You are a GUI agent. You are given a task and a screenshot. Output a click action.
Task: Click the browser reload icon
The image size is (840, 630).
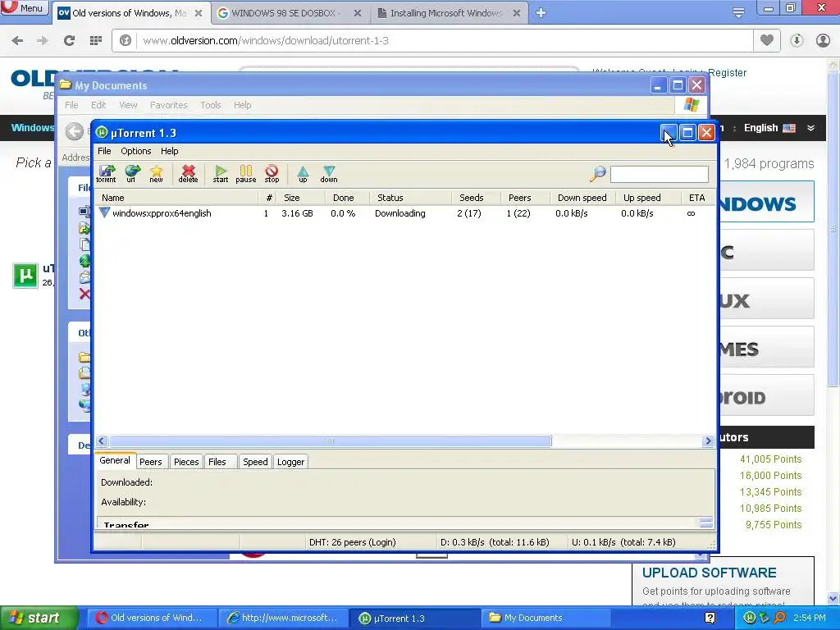point(69,40)
